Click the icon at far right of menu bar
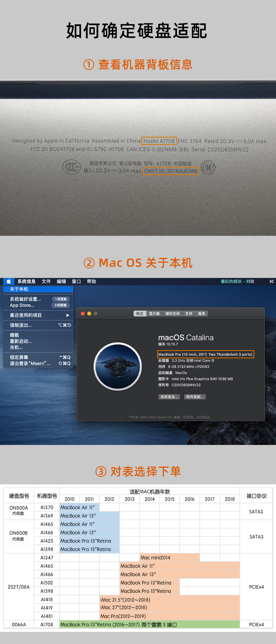The width and height of the screenshot is (276, 644). [x=271, y=281]
